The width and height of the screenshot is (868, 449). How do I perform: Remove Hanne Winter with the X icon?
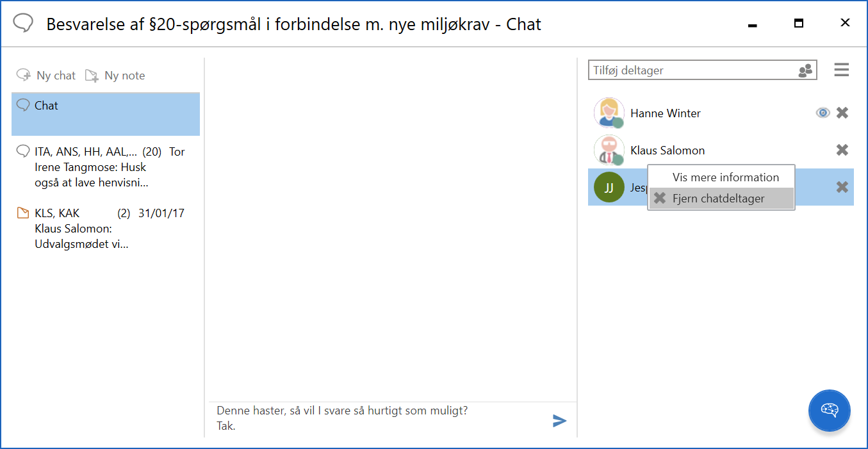point(842,113)
